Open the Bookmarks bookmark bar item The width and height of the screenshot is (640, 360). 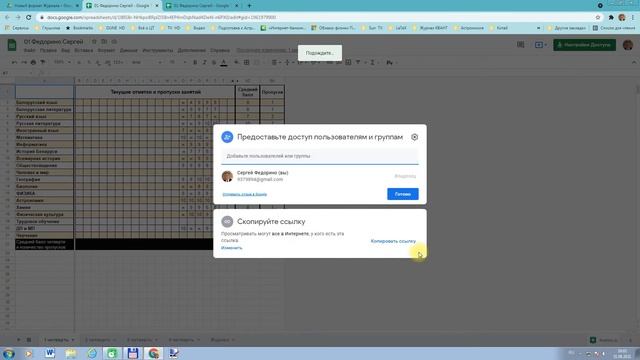(80, 28)
